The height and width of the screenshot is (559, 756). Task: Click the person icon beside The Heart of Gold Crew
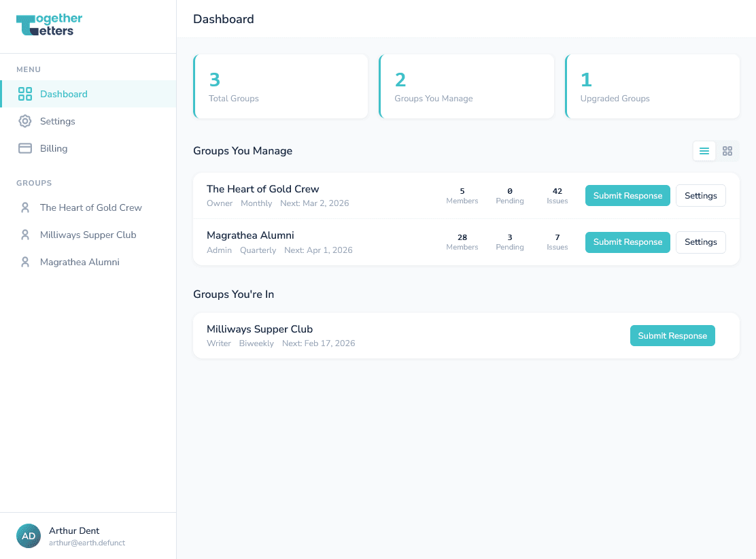pos(26,207)
